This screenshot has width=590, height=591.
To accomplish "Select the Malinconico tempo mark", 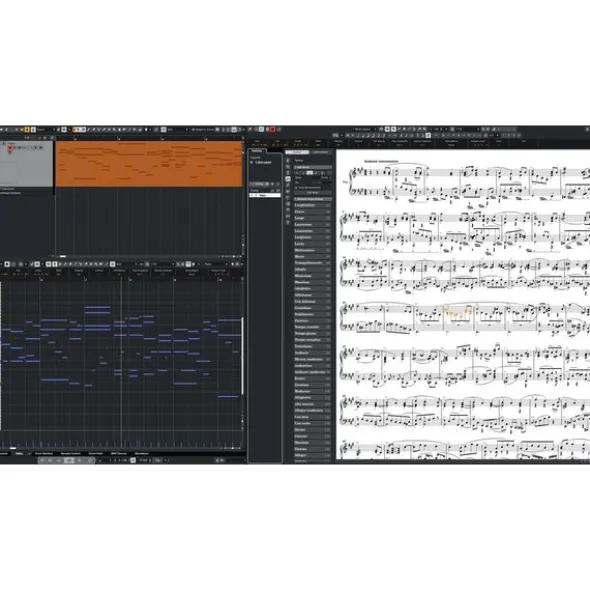I will pos(312,250).
